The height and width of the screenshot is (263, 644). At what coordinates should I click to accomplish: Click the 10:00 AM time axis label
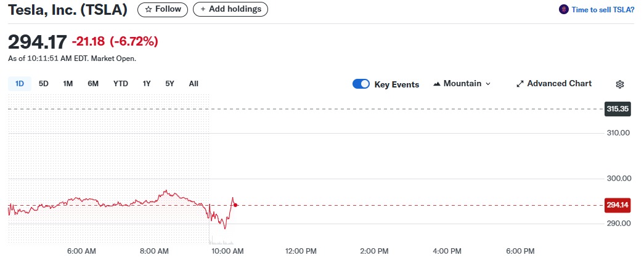tap(227, 251)
